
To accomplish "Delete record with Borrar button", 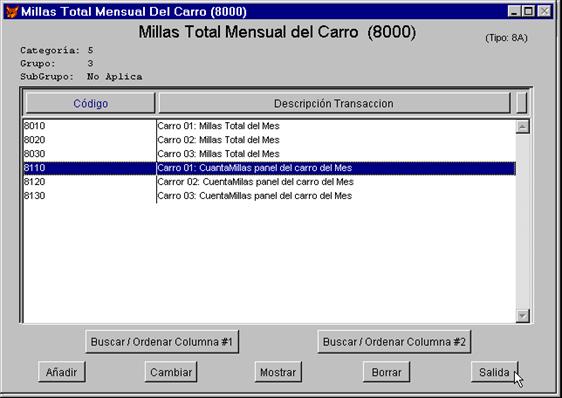I will click(x=386, y=372).
